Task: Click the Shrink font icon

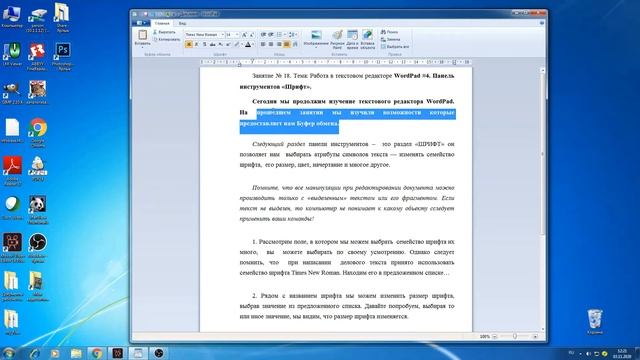Action: click(x=252, y=35)
